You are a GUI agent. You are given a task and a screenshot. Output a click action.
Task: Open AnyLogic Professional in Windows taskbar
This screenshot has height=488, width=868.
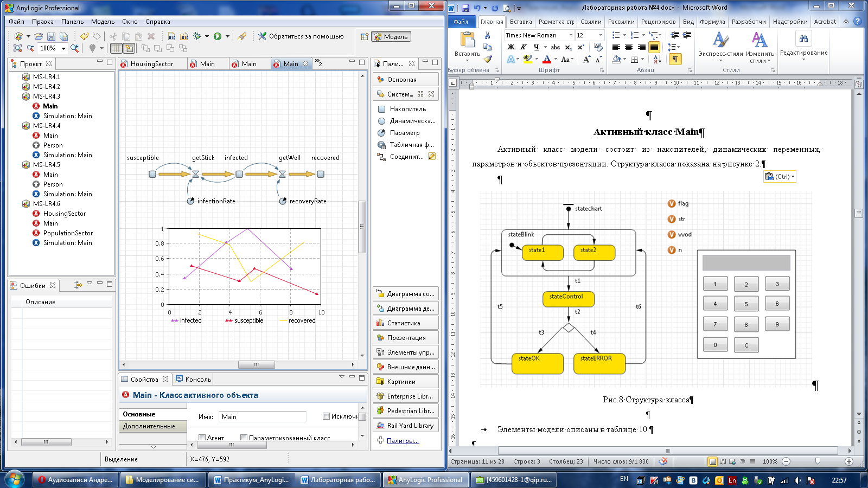click(x=425, y=479)
